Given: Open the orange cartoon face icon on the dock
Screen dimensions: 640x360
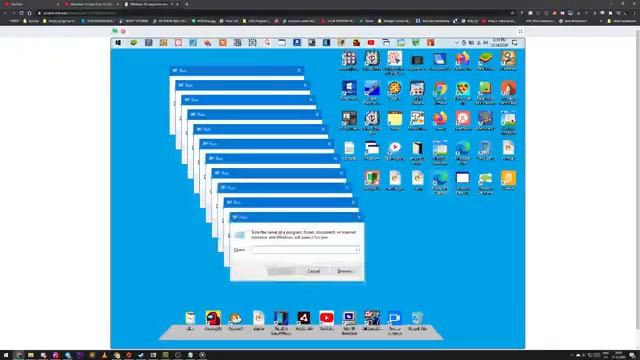Looking at the screenshot, I should pos(236,318).
